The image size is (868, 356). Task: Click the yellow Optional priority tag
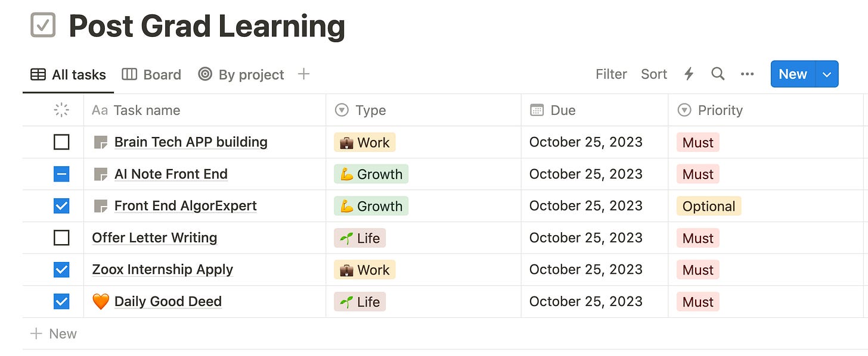pyautogui.click(x=708, y=206)
